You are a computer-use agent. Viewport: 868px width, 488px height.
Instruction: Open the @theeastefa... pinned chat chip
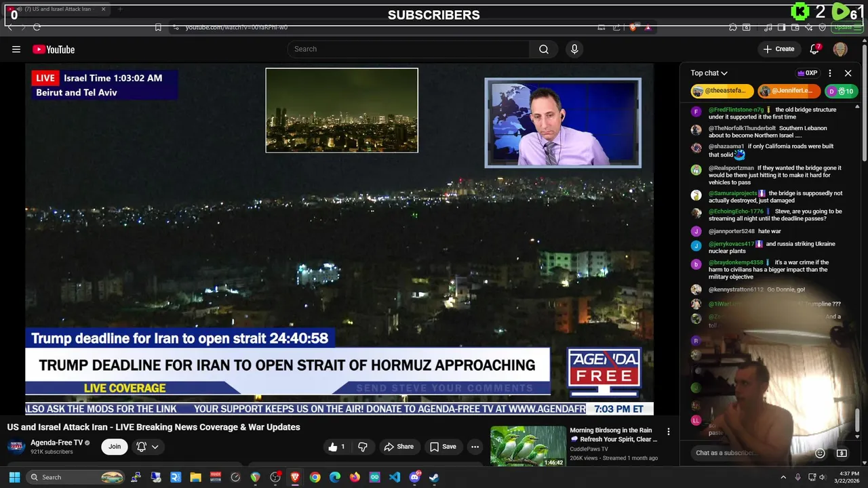(x=722, y=91)
